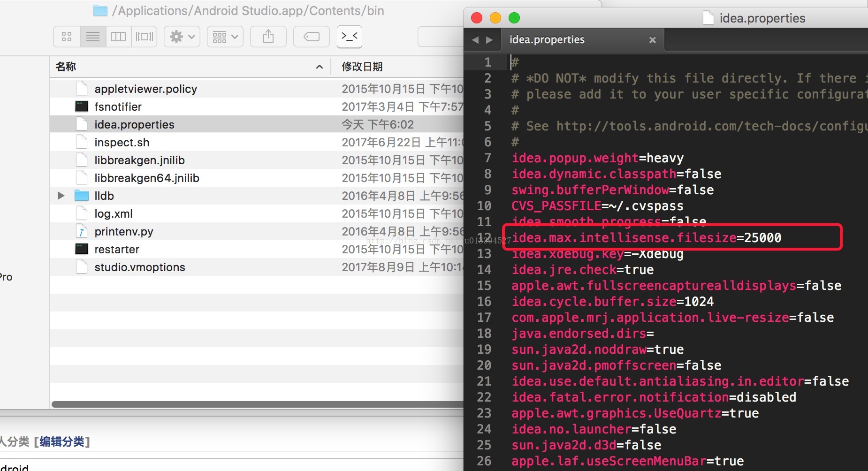
Task: Open the Finder arrange-by dropdown
Action: [x=225, y=37]
